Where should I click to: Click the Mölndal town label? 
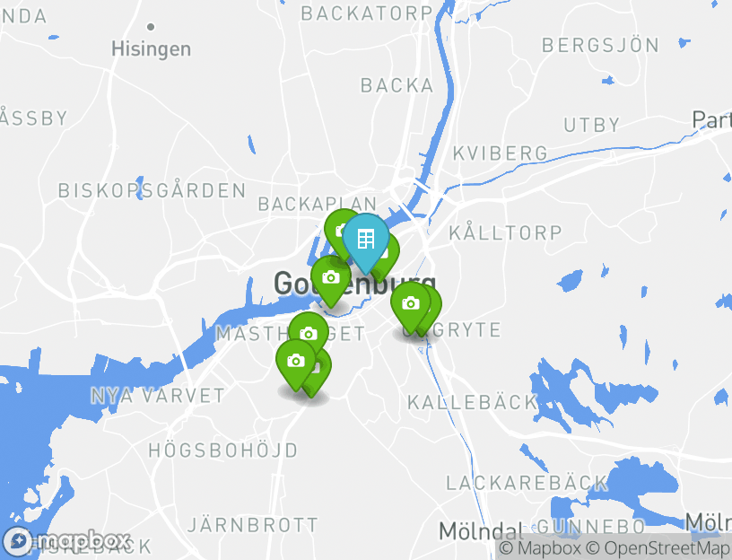[482, 531]
